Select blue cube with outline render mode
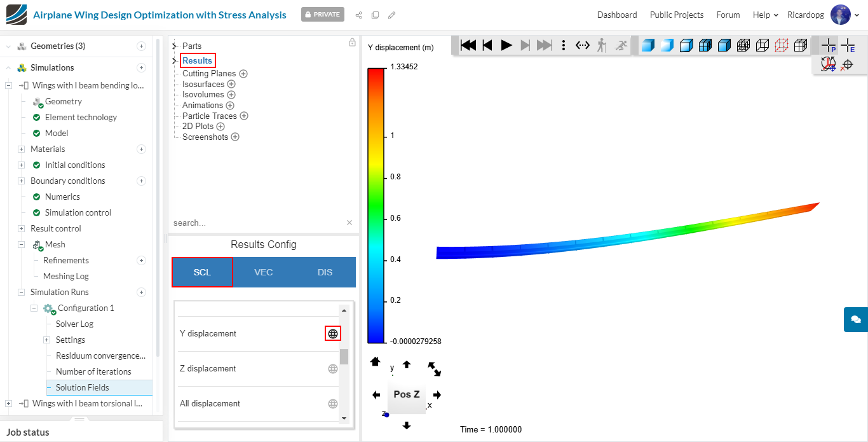Image resolution: width=868 pixels, height=442 pixels. 686,45
